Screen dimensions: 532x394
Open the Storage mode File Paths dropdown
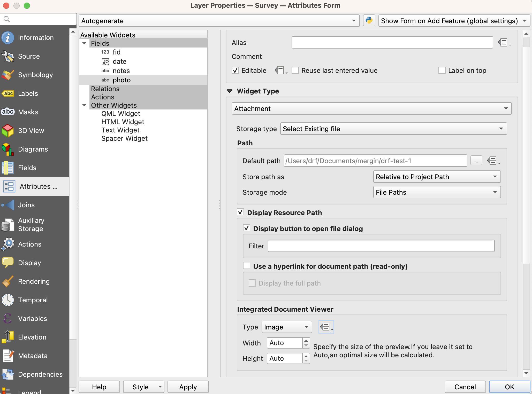pyautogui.click(x=437, y=192)
